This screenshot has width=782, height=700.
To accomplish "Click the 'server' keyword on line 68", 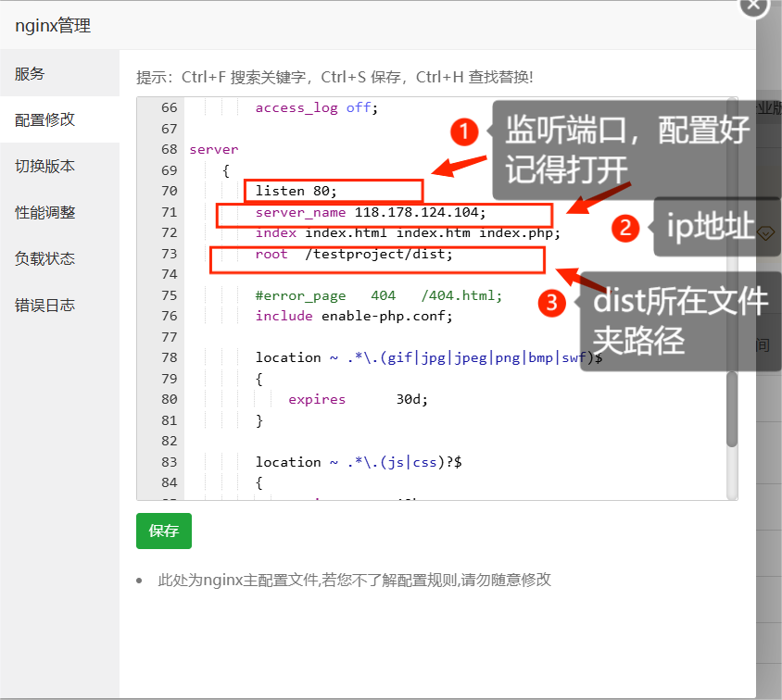I will 213,149.
